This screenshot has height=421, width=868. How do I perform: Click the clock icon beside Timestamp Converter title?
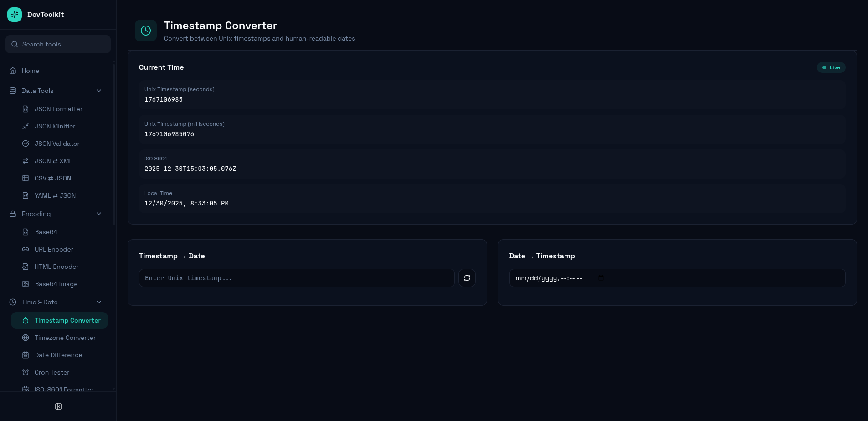click(x=146, y=30)
